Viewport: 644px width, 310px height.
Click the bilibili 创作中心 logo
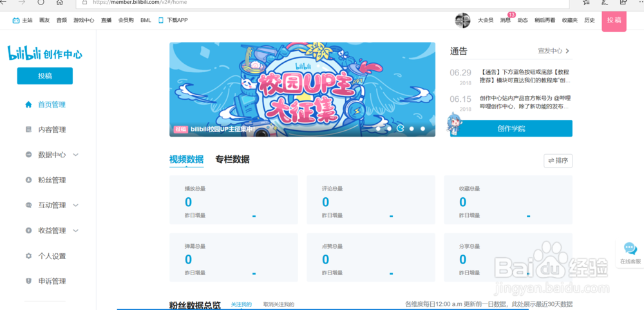click(x=45, y=53)
